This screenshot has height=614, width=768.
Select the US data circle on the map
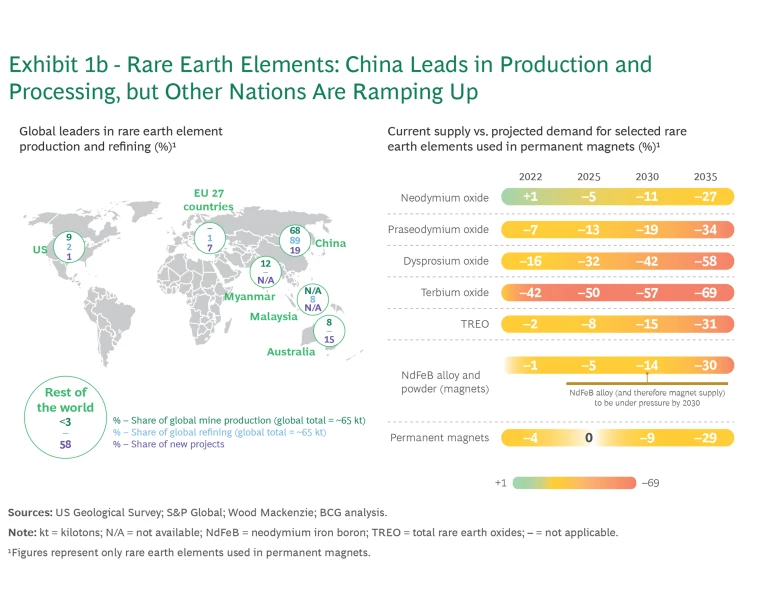point(67,246)
